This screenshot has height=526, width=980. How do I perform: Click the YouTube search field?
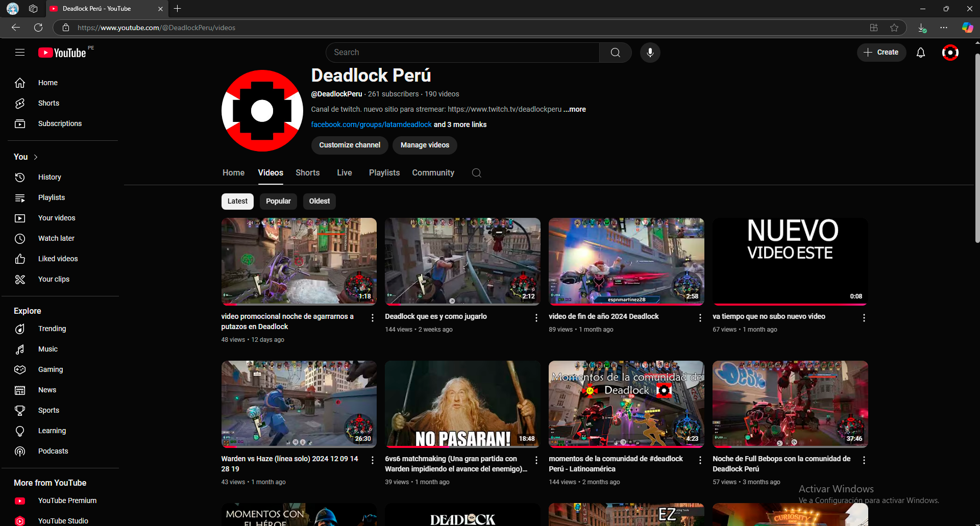(x=462, y=53)
